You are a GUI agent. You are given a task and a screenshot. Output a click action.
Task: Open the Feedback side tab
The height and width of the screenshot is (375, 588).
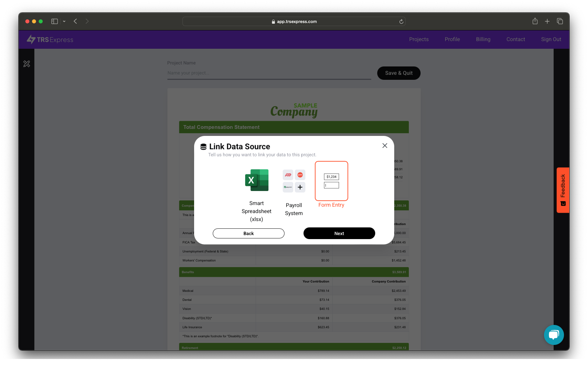563,190
